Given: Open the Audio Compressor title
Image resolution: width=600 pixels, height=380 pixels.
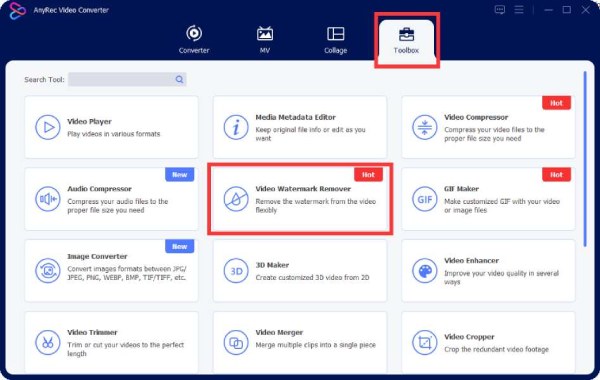Looking at the screenshot, I should tap(99, 189).
